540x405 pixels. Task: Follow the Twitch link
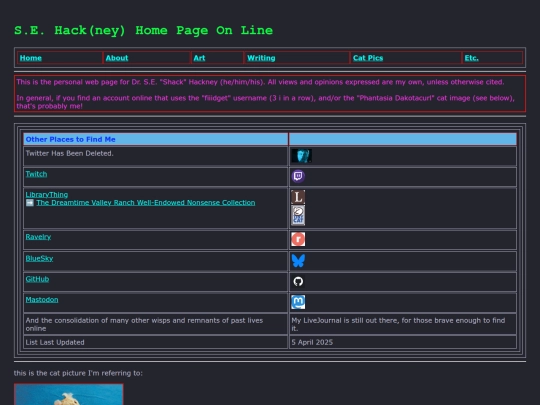coord(36,174)
